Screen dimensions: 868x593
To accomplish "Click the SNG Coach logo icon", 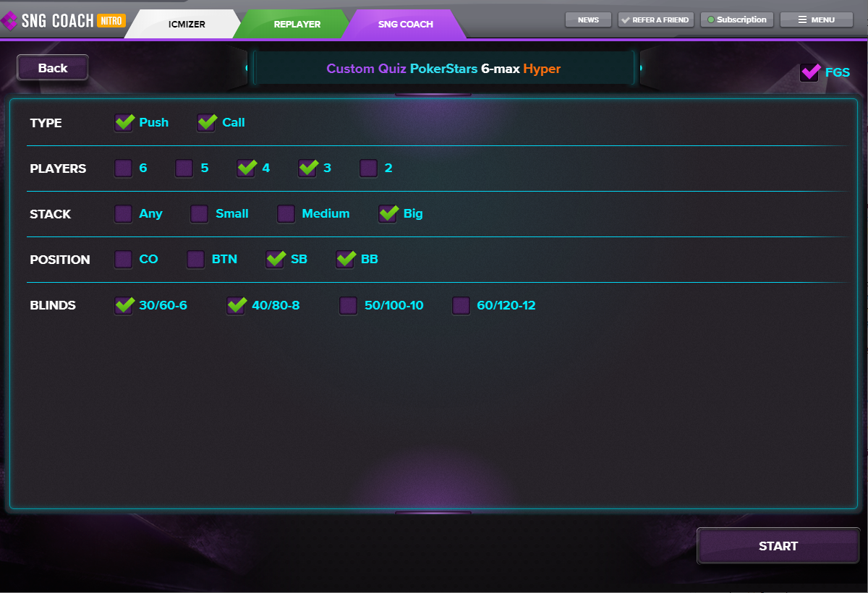I will (9, 21).
